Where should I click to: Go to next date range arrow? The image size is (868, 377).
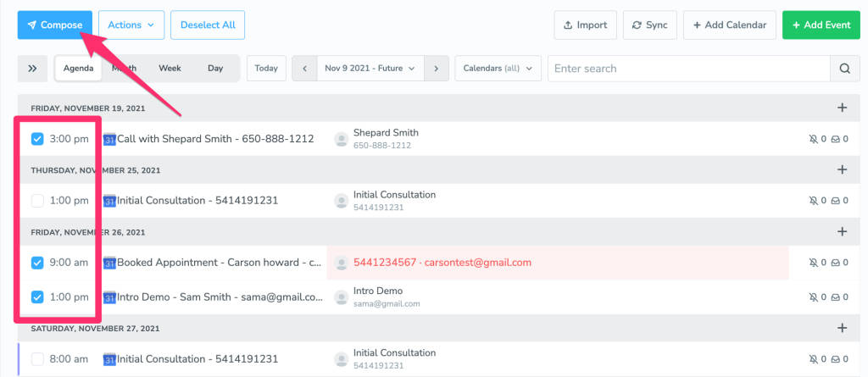click(x=436, y=69)
